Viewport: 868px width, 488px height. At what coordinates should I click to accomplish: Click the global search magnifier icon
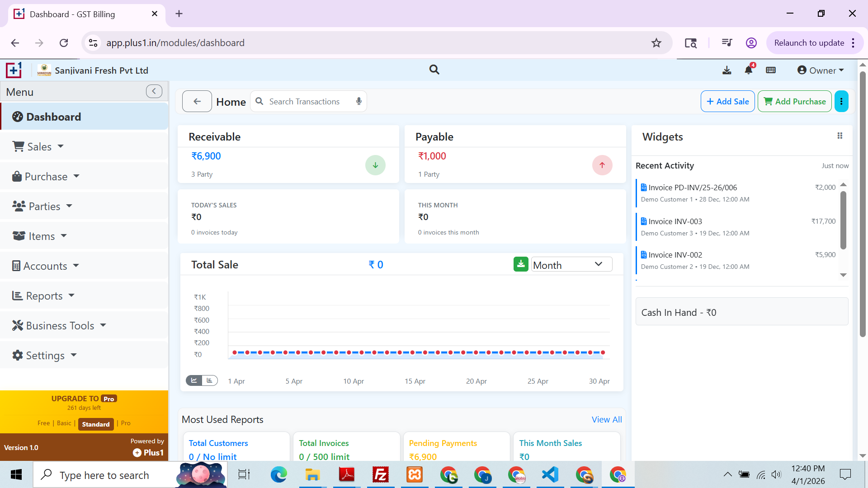click(x=434, y=70)
